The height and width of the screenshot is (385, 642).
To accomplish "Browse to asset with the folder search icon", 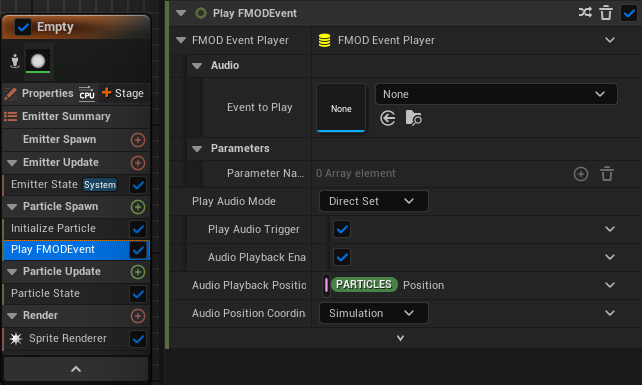I will tap(414, 118).
